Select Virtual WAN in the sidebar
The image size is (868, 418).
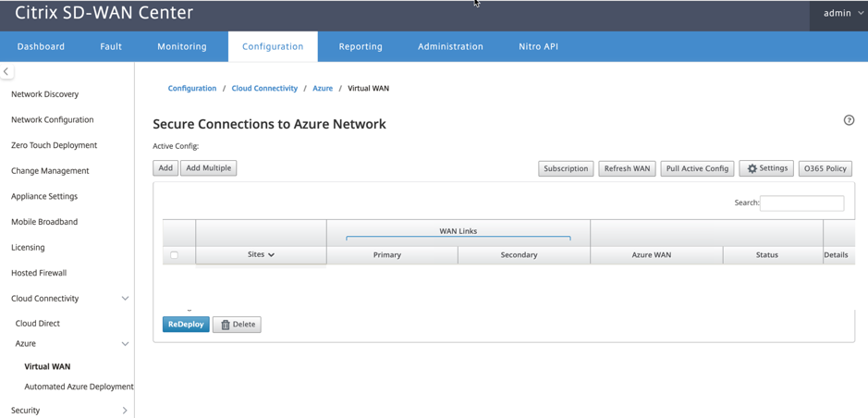click(x=47, y=366)
